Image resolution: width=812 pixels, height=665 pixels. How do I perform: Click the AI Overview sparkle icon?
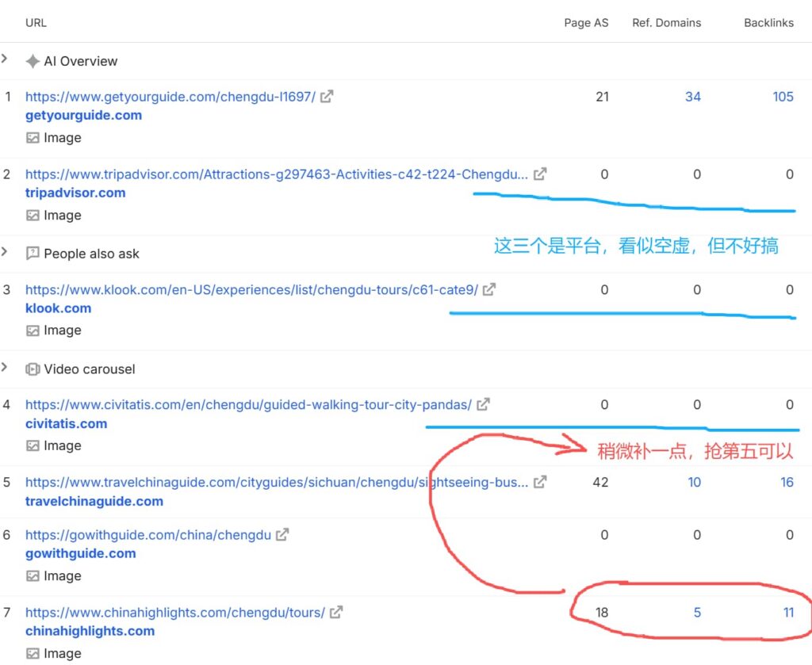pos(33,61)
